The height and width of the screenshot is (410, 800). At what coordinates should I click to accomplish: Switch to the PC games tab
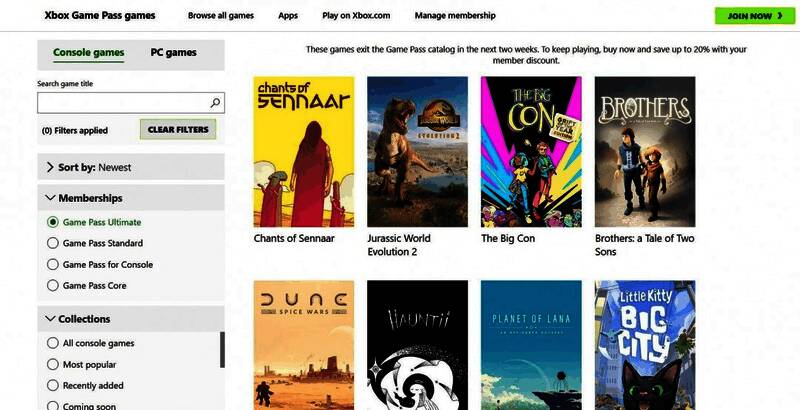[x=173, y=52]
